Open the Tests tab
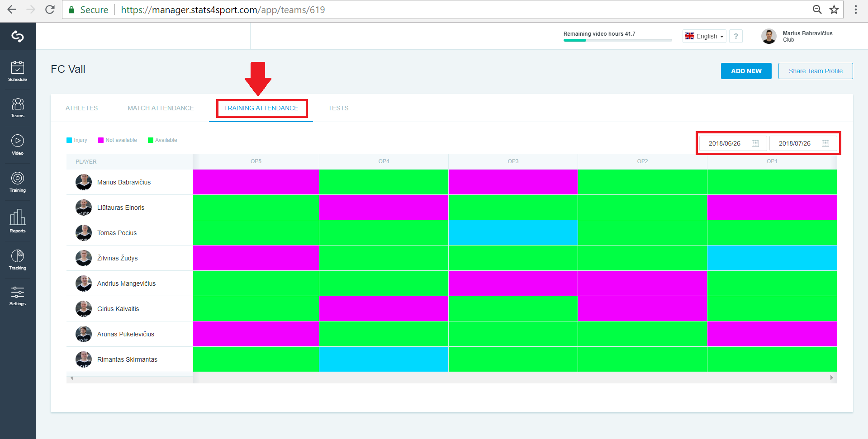The image size is (868, 439). (338, 108)
